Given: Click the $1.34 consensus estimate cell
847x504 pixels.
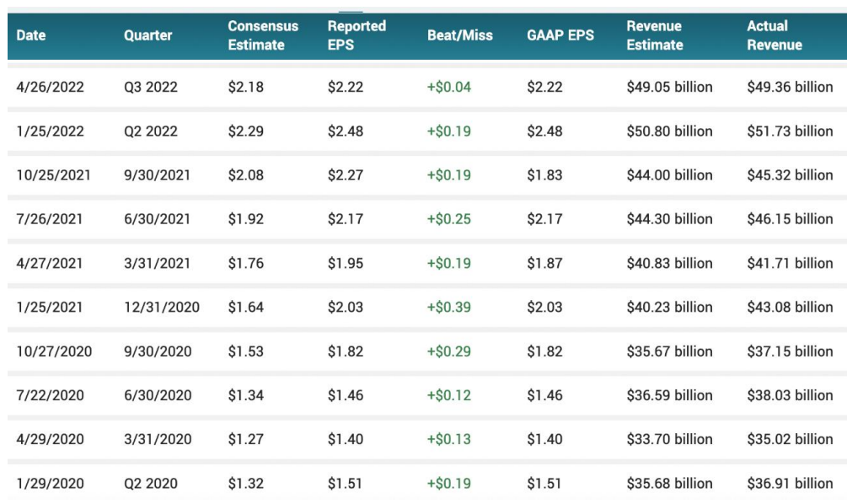Looking at the screenshot, I should [x=245, y=395].
